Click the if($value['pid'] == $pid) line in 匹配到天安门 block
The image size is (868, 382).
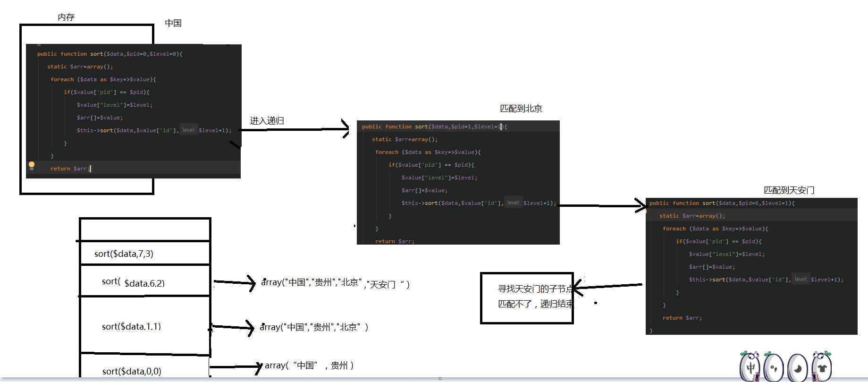click(x=718, y=241)
